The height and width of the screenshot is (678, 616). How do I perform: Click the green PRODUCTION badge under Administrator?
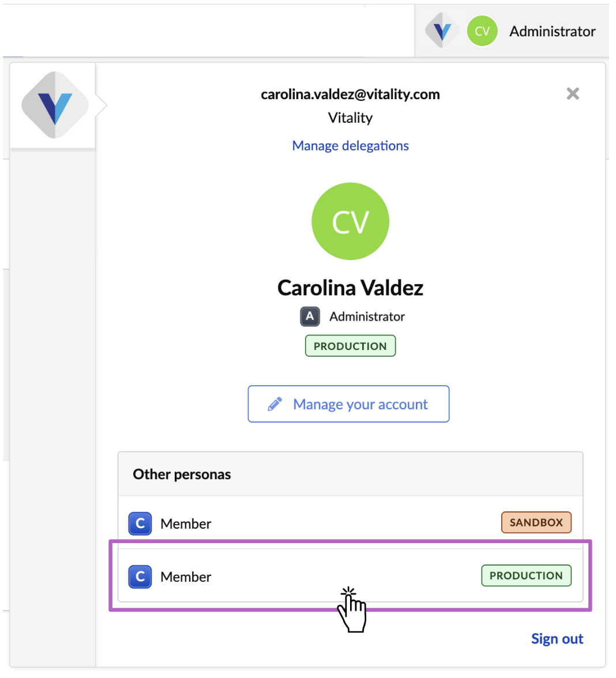tap(350, 346)
